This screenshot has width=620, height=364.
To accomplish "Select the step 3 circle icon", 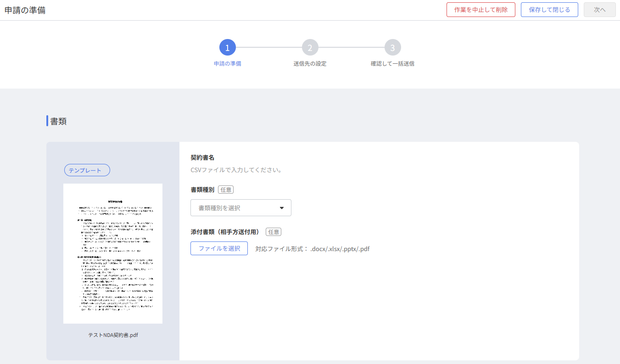I will point(392,48).
